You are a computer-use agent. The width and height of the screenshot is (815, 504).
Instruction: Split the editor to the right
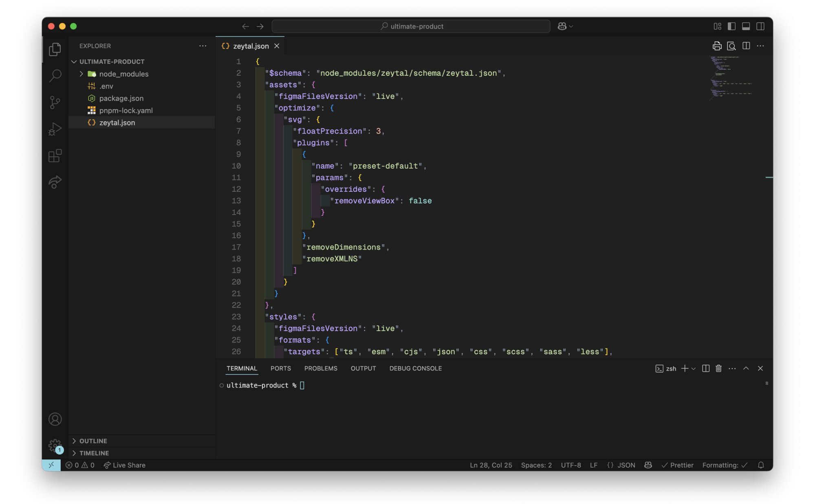tap(746, 46)
